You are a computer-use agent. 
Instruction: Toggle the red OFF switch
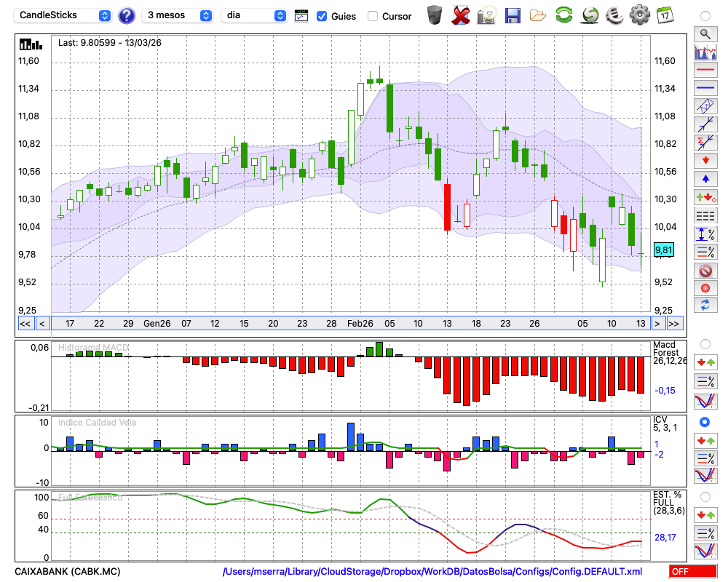[x=693, y=571]
